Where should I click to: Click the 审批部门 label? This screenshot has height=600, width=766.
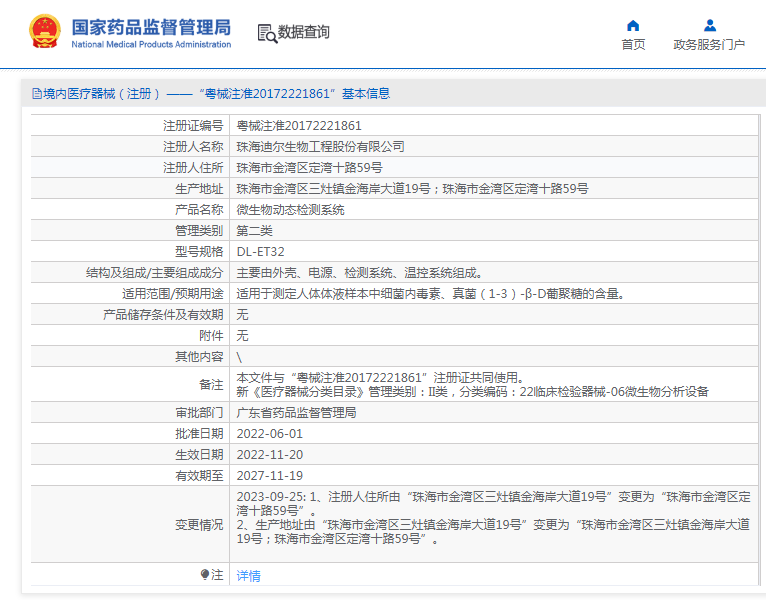199,413
